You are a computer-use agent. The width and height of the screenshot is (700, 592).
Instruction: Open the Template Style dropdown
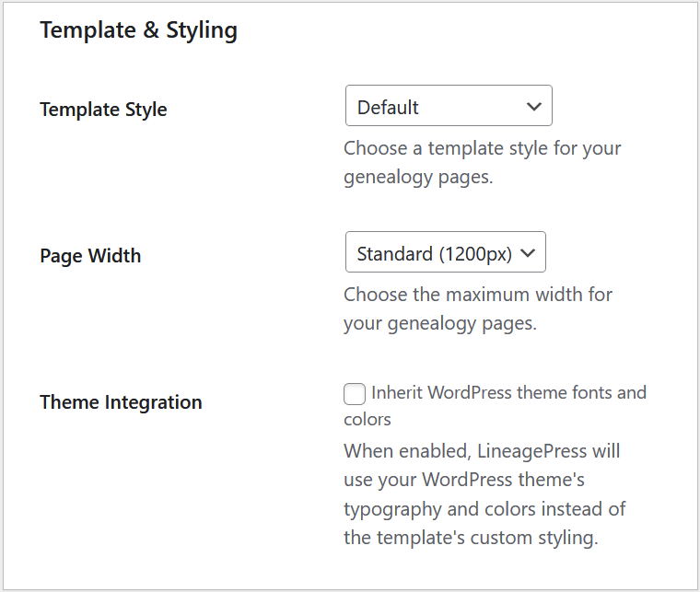pos(448,107)
